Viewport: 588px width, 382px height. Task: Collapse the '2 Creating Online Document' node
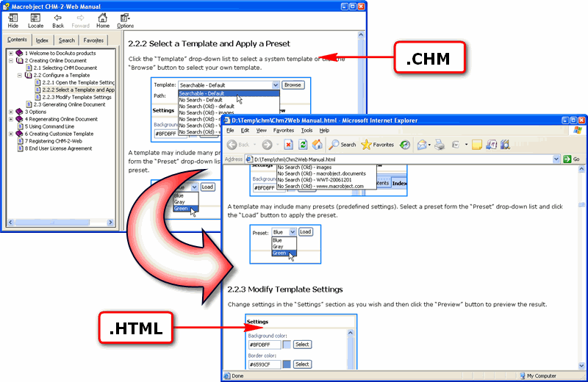click(x=11, y=60)
